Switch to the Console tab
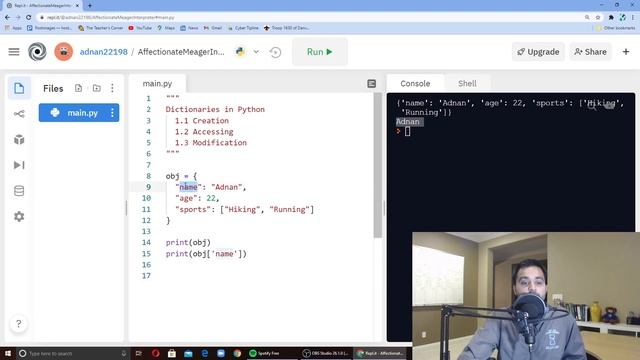 (415, 84)
